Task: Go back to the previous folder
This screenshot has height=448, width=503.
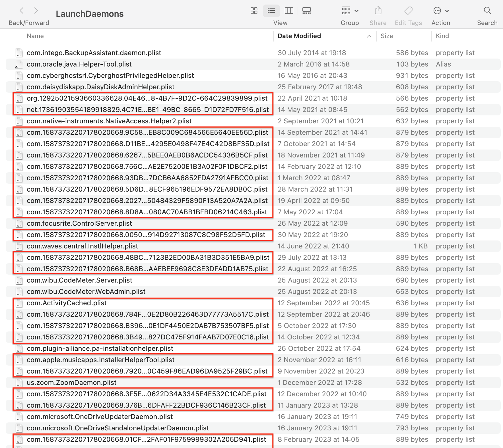Action: pyautogui.click(x=22, y=11)
